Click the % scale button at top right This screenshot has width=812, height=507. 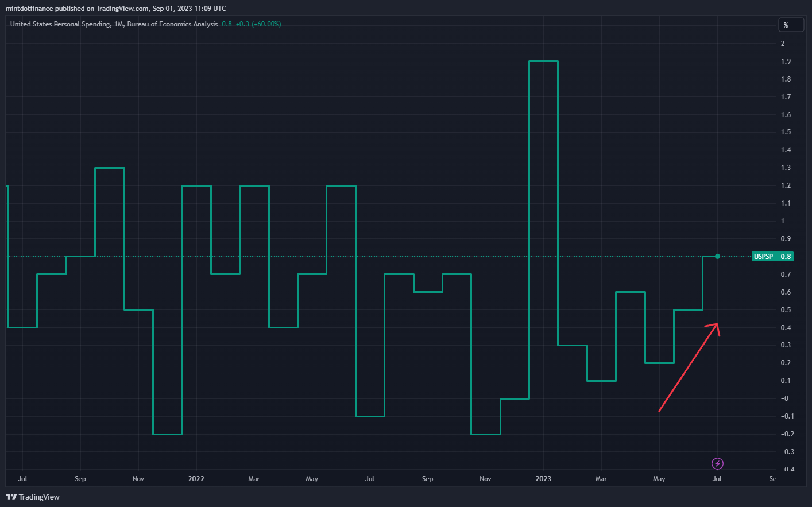(x=791, y=25)
